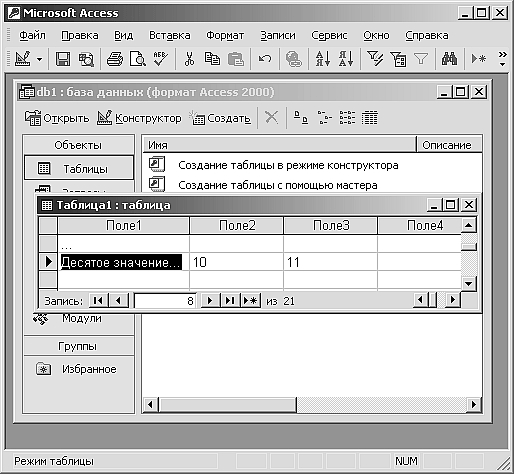Sort ascending with the A-Я icon

(323, 59)
